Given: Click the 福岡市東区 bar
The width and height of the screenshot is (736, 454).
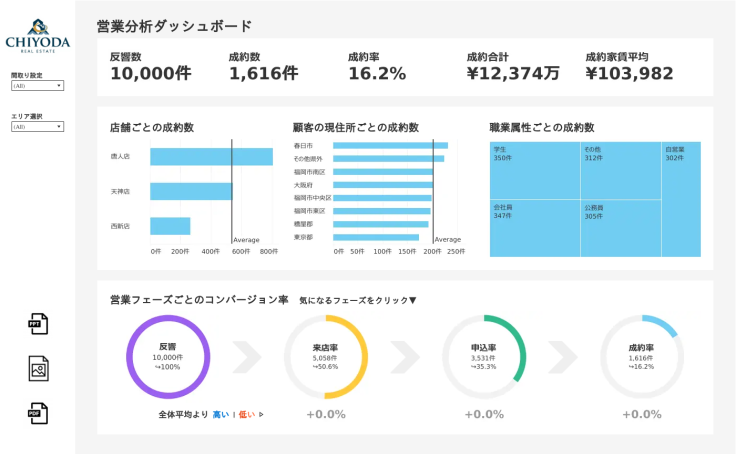Looking at the screenshot, I should (x=382, y=211).
